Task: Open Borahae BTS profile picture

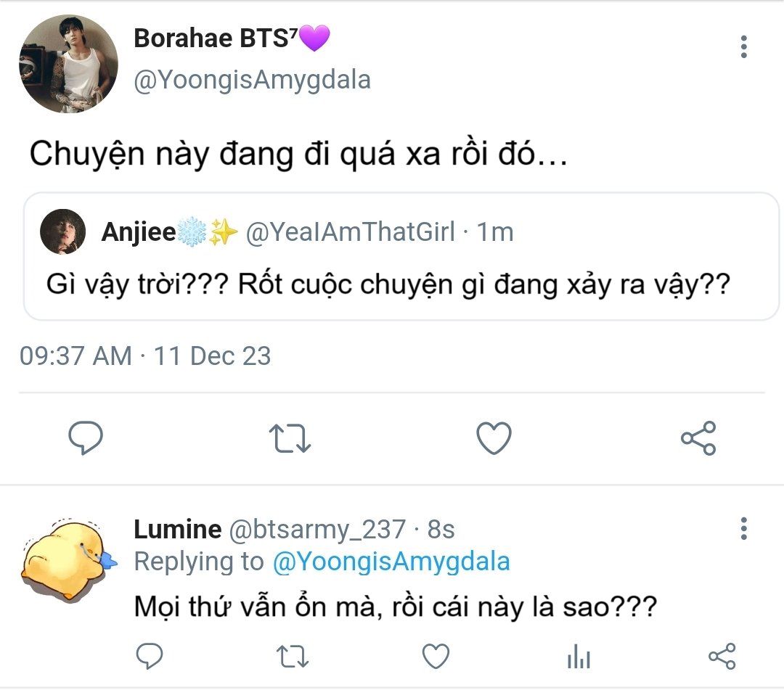Action: [x=68, y=63]
